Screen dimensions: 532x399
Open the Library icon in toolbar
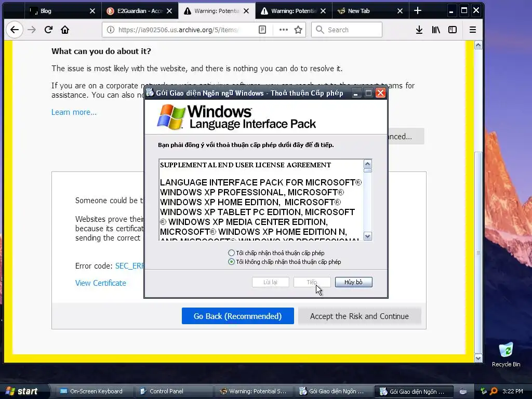coord(436,30)
